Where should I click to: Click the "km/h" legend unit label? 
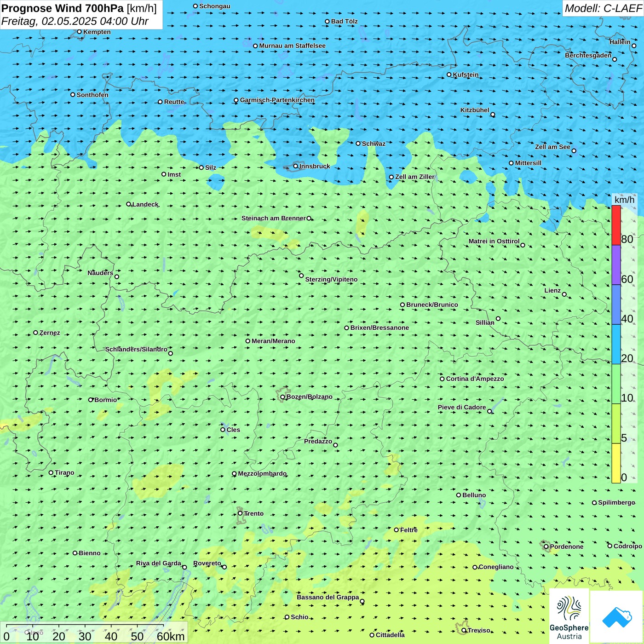click(625, 200)
